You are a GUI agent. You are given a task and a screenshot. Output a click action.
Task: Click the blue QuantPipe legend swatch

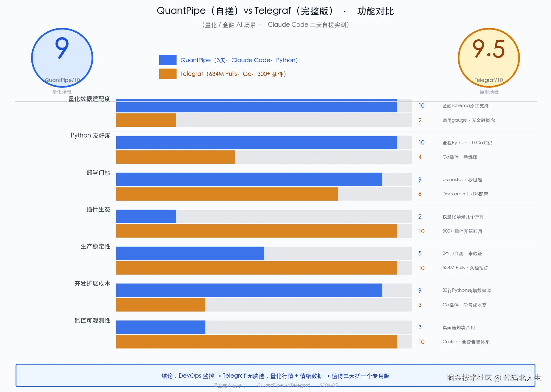tap(168, 60)
